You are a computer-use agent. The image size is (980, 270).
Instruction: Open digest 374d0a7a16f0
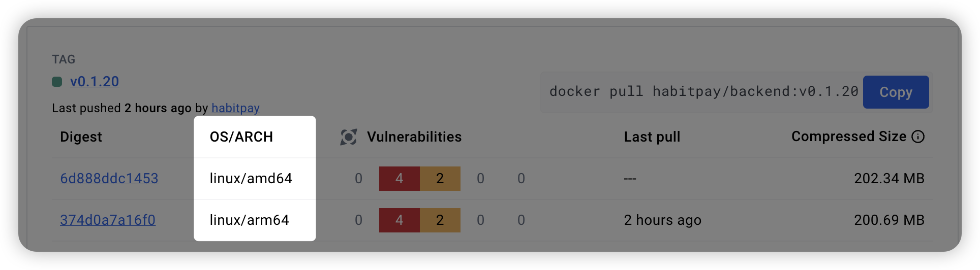tap(108, 220)
